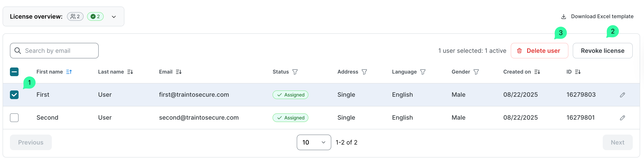This screenshot has width=644, height=164.
Task: Open the rows-per-page dropdown showing 10
Action: coord(314,142)
